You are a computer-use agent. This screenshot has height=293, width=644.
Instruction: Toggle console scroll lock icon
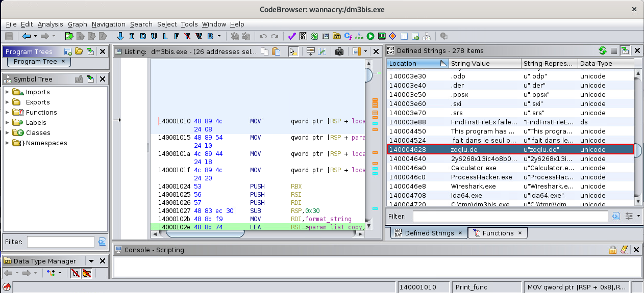coord(612,250)
